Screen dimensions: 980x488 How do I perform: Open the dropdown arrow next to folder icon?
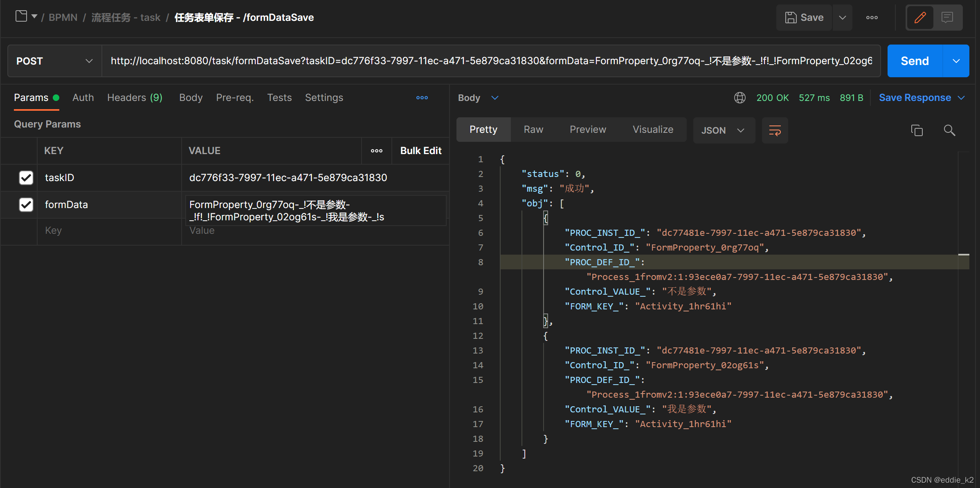(x=34, y=17)
